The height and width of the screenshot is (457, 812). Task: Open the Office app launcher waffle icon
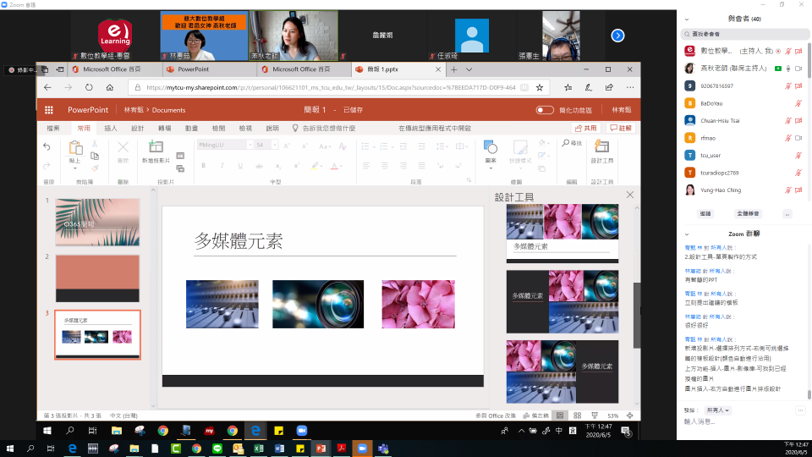pyautogui.click(x=48, y=110)
